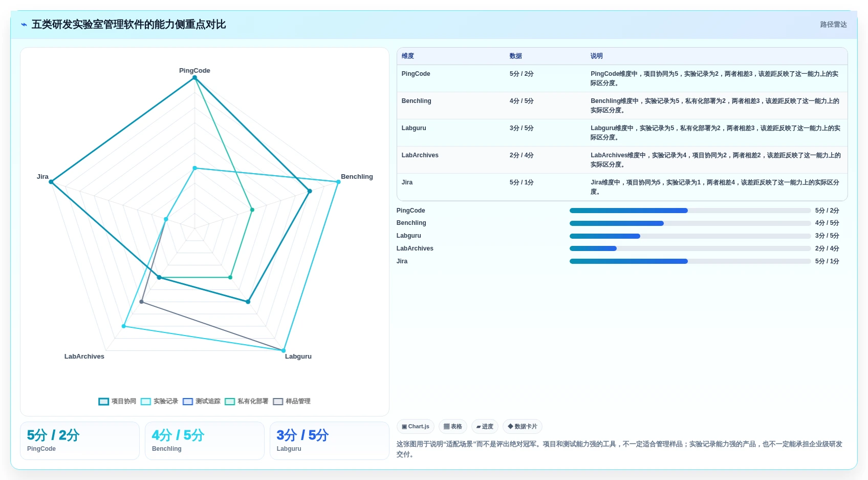Click the Labguru progress bar
Screen dimensions: 868x480
click(x=690, y=236)
